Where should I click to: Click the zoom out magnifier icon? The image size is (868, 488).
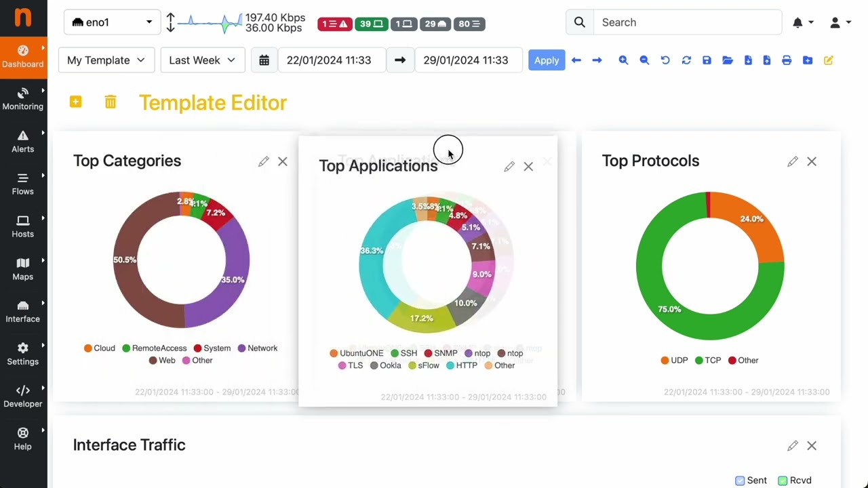click(x=644, y=60)
